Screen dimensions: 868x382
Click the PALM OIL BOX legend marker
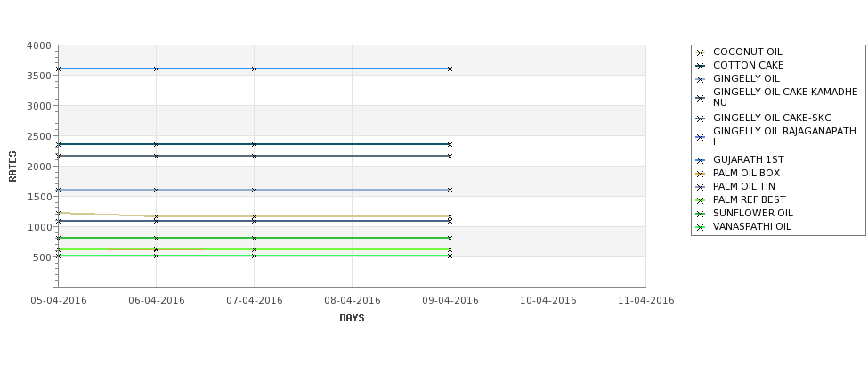[x=700, y=175]
